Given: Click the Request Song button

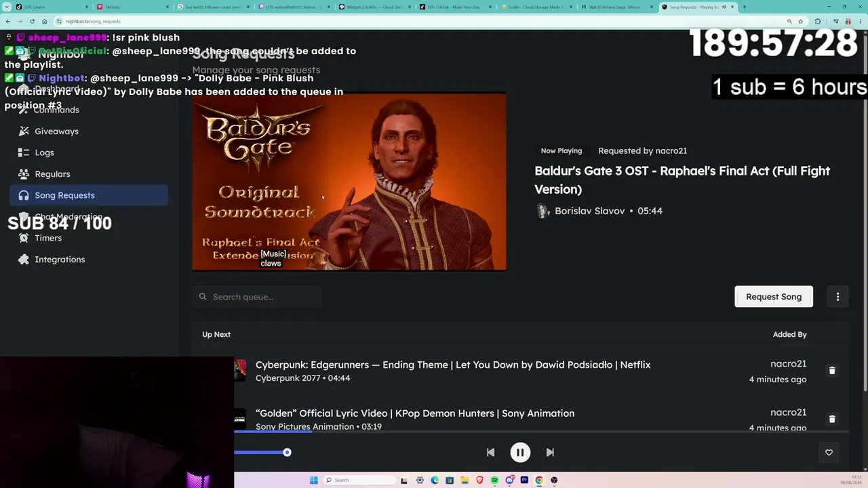Looking at the screenshot, I should pyautogui.click(x=774, y=296).
